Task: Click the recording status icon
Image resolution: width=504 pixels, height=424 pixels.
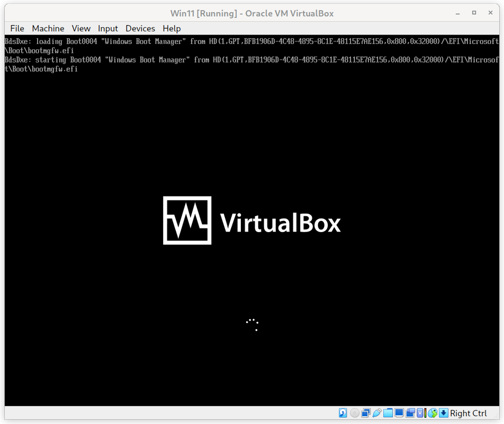Action: 410,413
